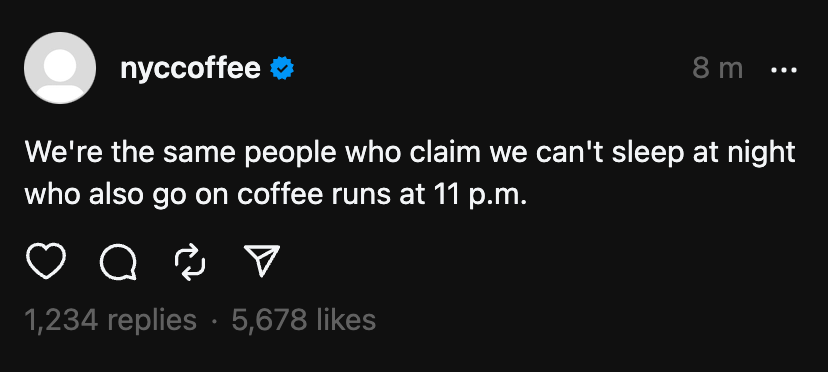Image resolution: width=828 pixels, height=372 pixels.
Task: Open the reply speech bubble icon
Action: tap(118, 262)
